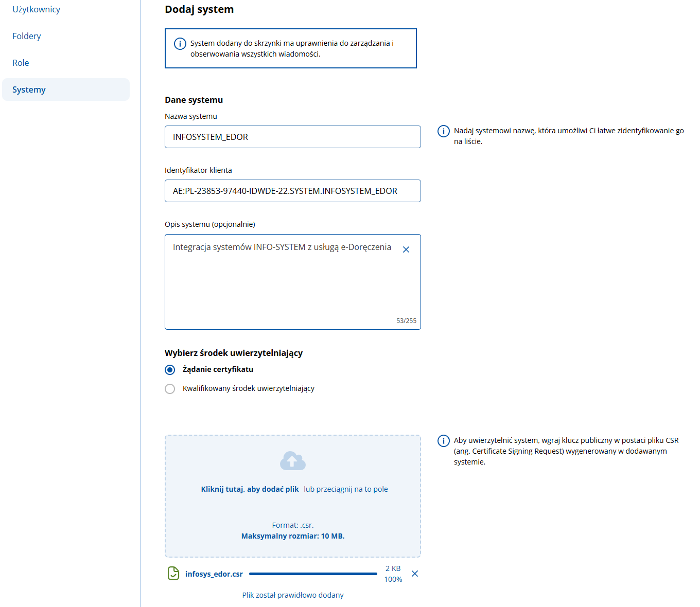Click the 'lub przeciągnij na to pole' drop area text
The width and height of the screenshot is (700, 607).
pyautogui.click(x=346, y=489)
